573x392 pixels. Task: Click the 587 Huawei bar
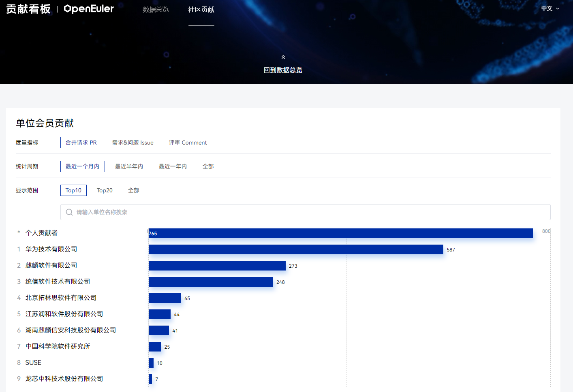click(296, 249)
